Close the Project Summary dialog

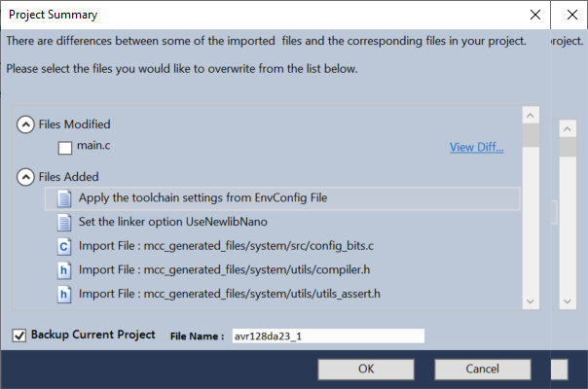point(534,16)
